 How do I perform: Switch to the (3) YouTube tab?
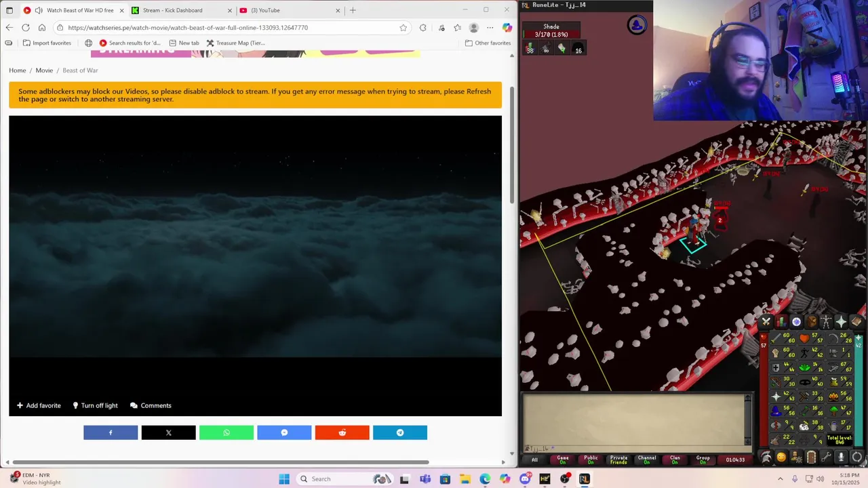(x=290, y=10)
